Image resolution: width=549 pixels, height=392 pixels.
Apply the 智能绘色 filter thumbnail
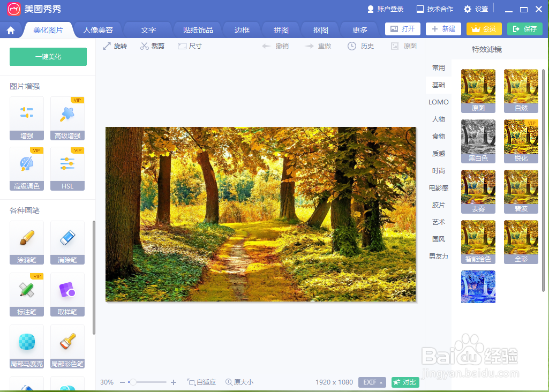478,242
